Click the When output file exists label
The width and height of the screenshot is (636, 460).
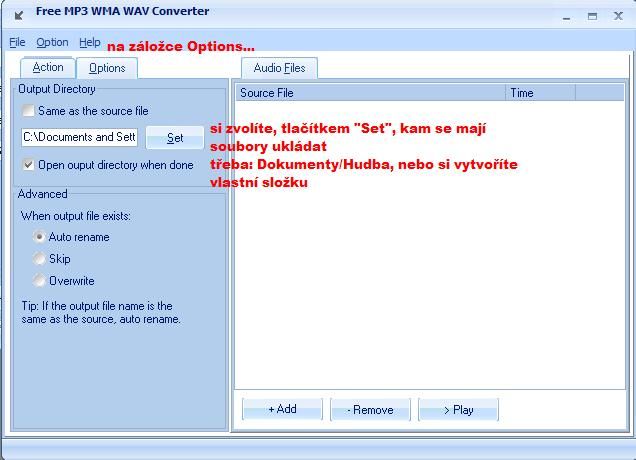pos(76,216)
